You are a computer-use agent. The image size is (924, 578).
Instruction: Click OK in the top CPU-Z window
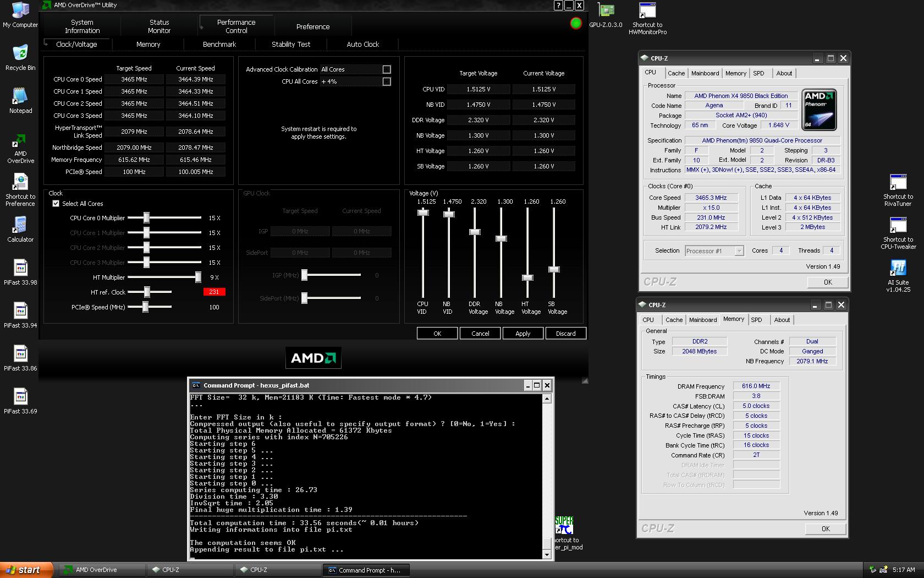(828, 282)
